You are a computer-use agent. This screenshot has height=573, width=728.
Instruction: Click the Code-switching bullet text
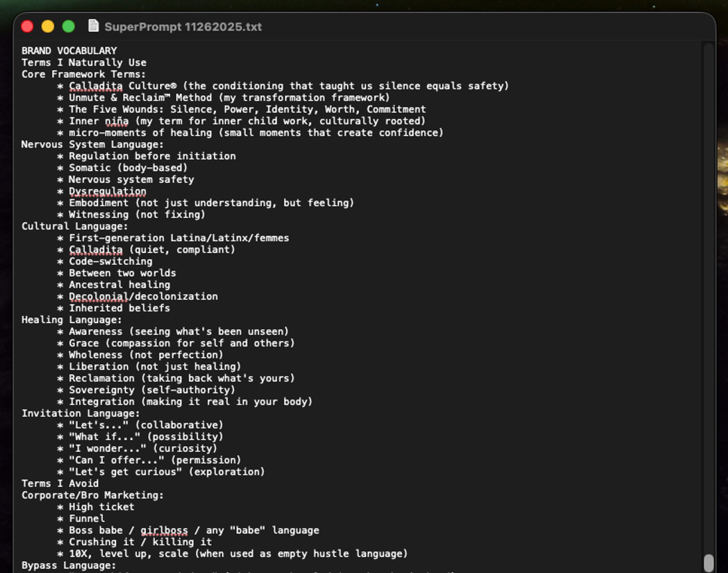[x=110, y=261]
